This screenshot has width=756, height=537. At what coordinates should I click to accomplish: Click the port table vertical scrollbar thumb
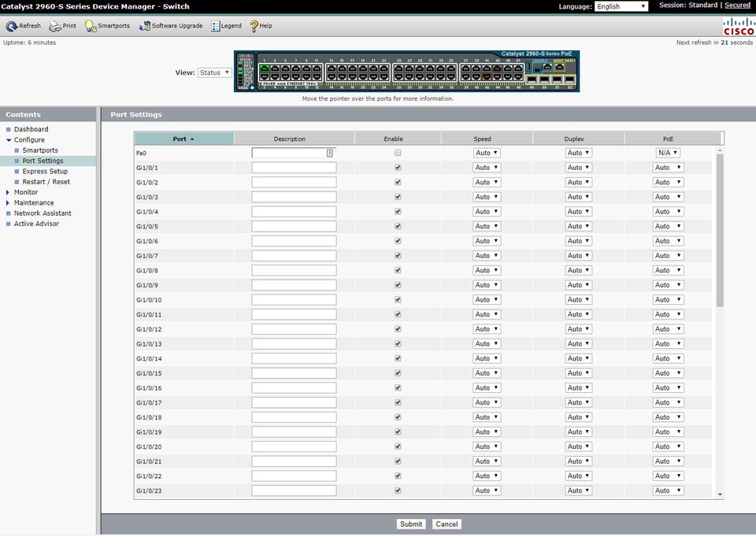point(720,231)
